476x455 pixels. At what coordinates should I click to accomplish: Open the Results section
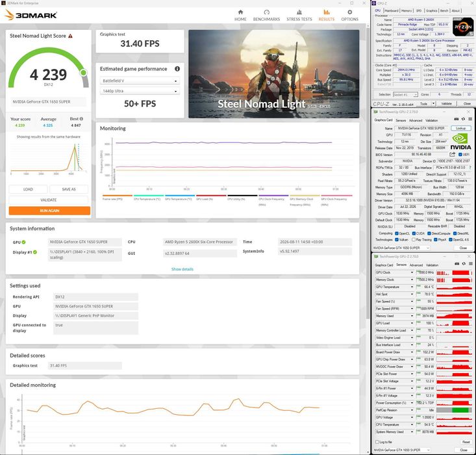(x=327, y=15)
